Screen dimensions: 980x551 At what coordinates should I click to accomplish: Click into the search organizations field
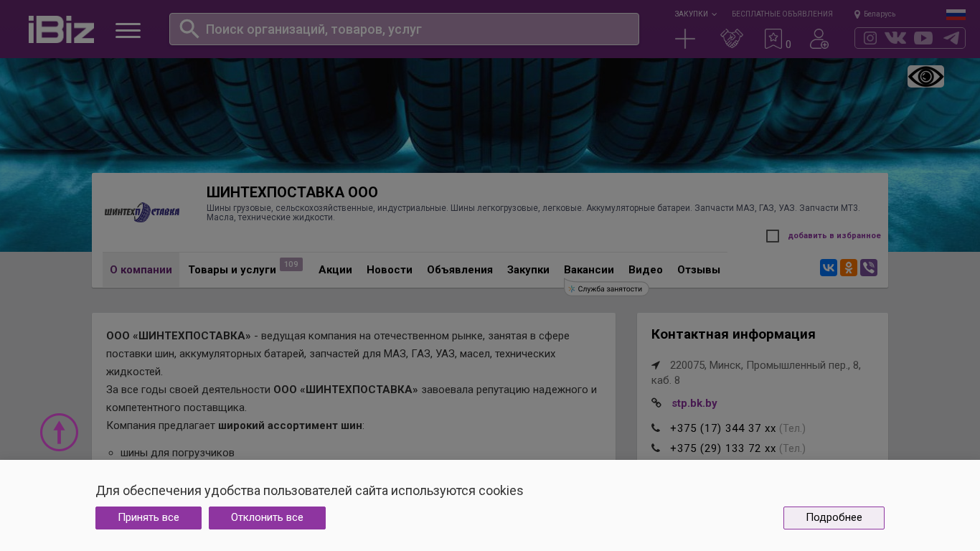tap(404, 29)
